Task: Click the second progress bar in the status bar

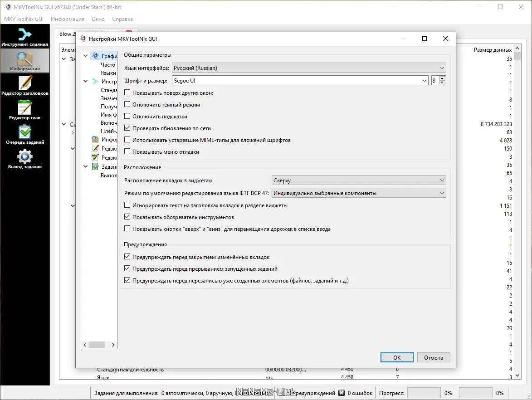Action: click(475, 393)
